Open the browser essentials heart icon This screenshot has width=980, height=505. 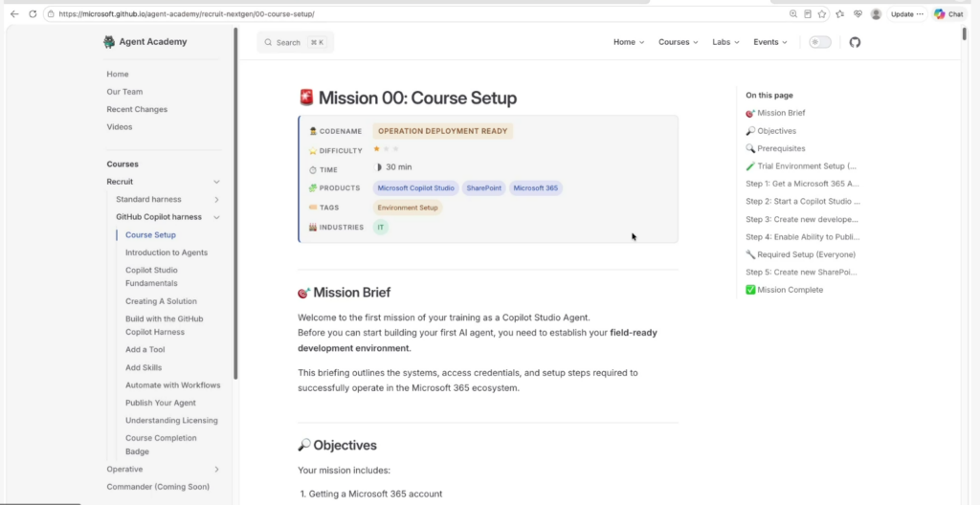pyautogui.click(x=857, y=13)
